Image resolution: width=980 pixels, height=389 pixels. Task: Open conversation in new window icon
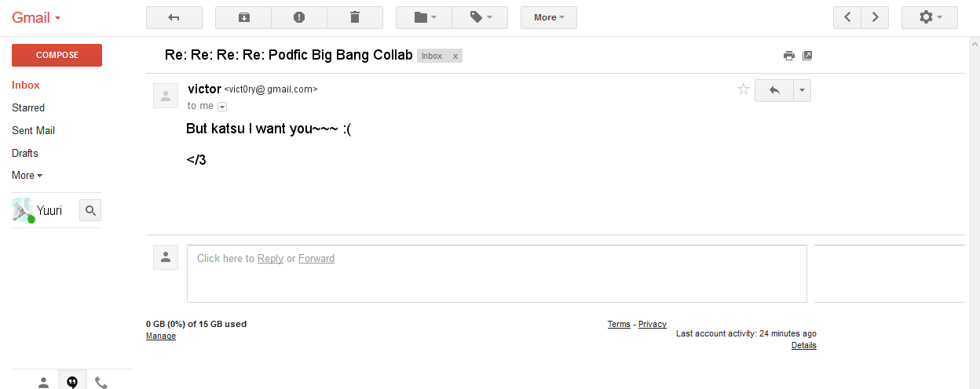pos(807,56)
